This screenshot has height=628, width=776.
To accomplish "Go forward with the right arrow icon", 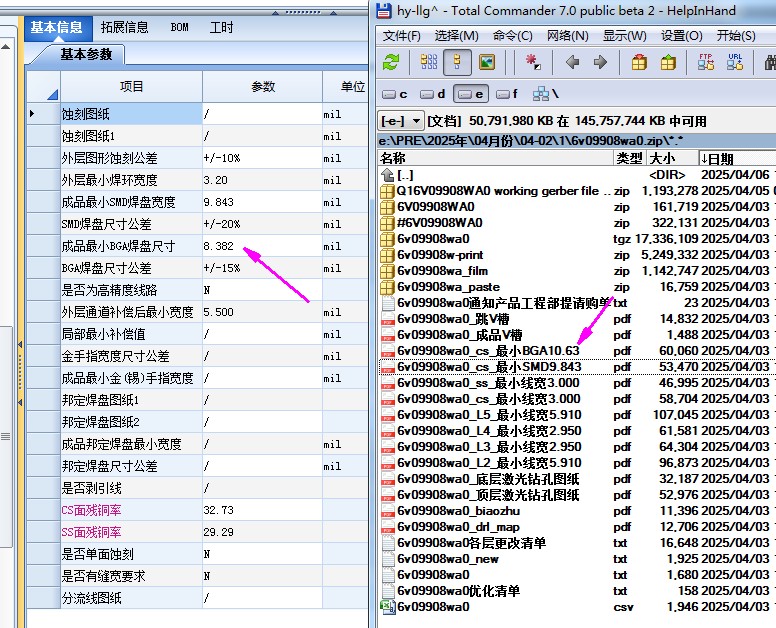I will tap(600, 62).
